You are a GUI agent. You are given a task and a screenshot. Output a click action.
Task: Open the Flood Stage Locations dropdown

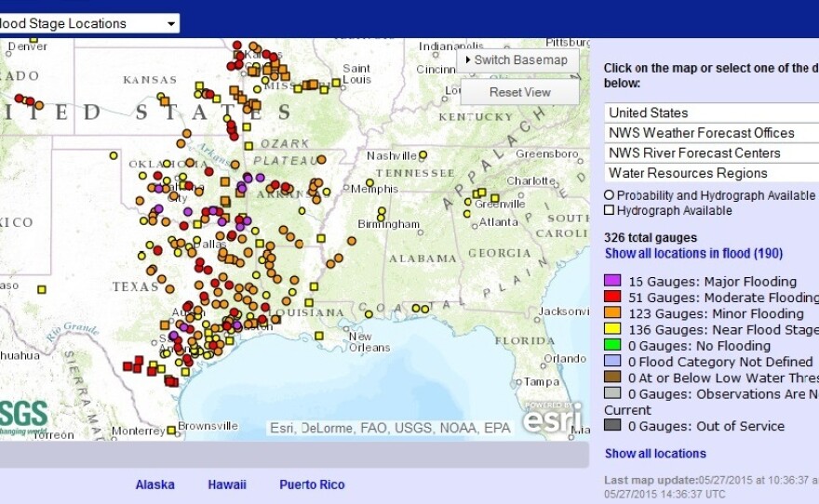(171, 23)
